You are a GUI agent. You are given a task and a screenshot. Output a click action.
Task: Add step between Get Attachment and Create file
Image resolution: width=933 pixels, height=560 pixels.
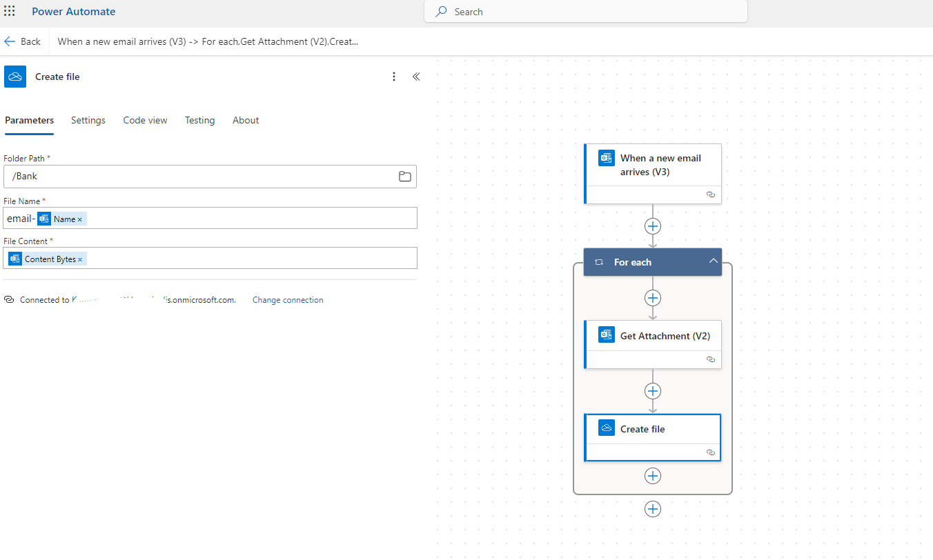point(653,391)
